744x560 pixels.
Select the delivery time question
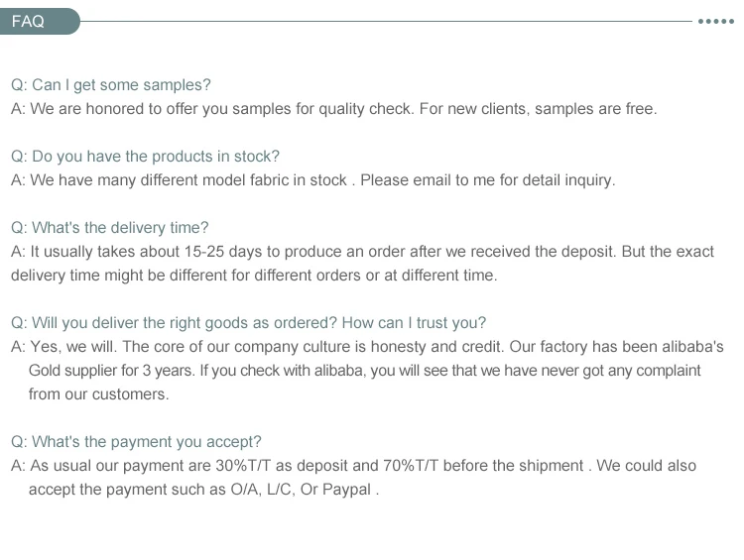click(x=109, y=228)
